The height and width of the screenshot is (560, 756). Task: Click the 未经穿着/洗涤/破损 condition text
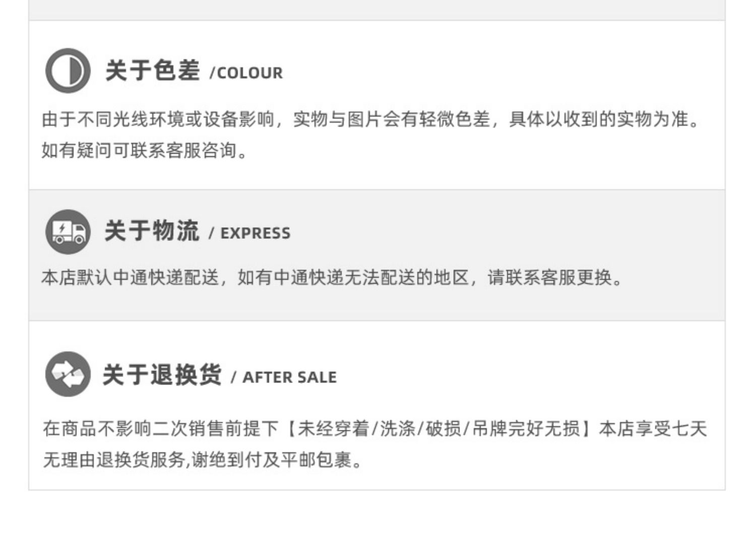379,429
